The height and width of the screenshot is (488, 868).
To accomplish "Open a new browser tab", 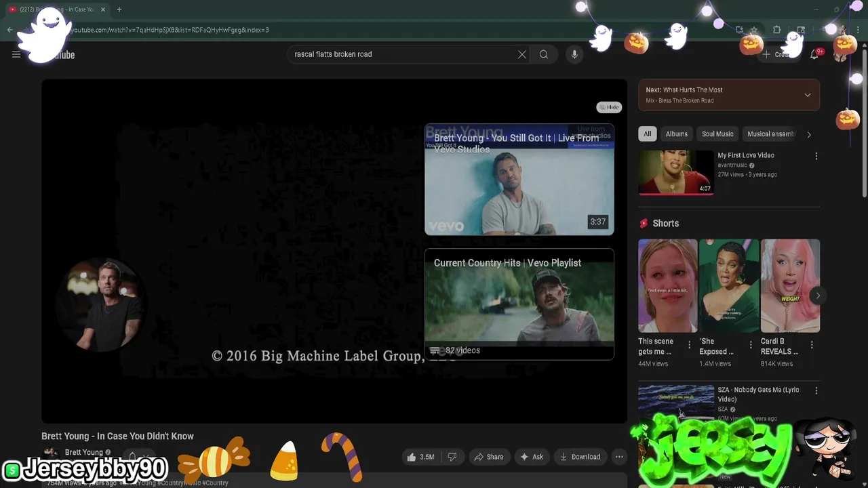I will coord(119,9).
